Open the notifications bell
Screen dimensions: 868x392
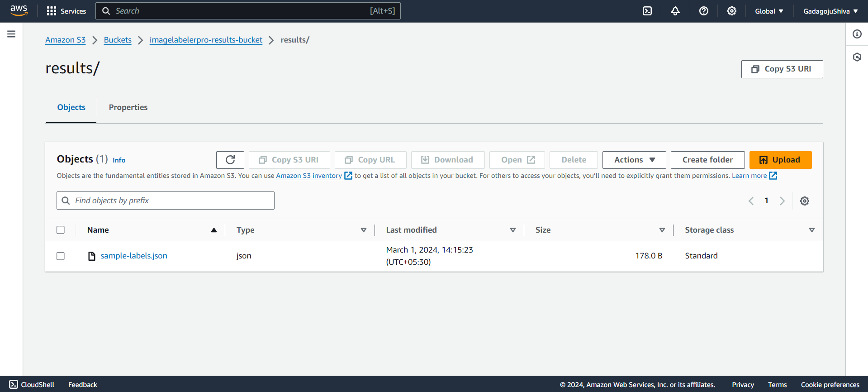[x=675, y=11]
